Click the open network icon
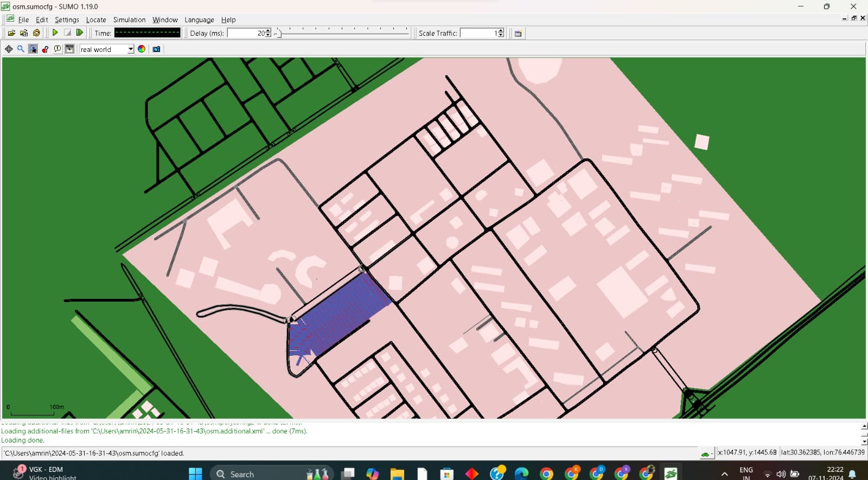 (x=24, y=33)
